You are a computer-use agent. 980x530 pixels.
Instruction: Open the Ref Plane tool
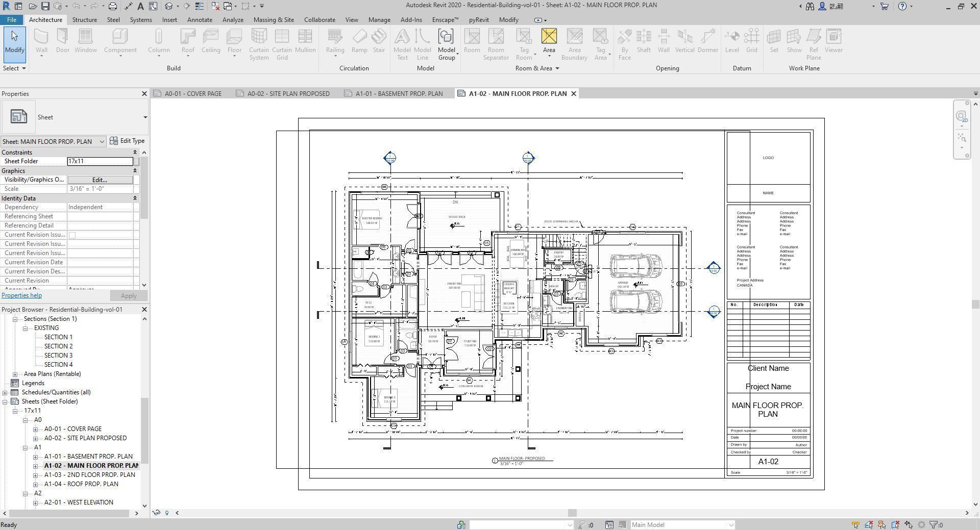click(x=814, y=45)
